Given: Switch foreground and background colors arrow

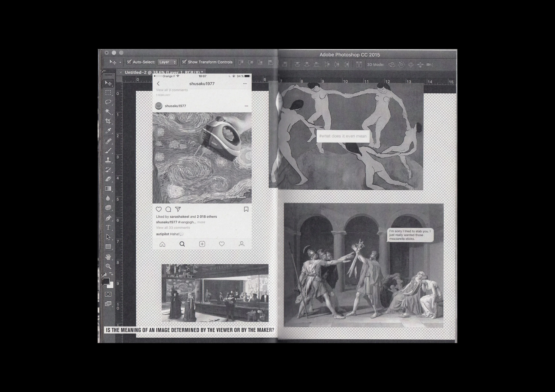Looking at the screenshot, I should (111, 274).
